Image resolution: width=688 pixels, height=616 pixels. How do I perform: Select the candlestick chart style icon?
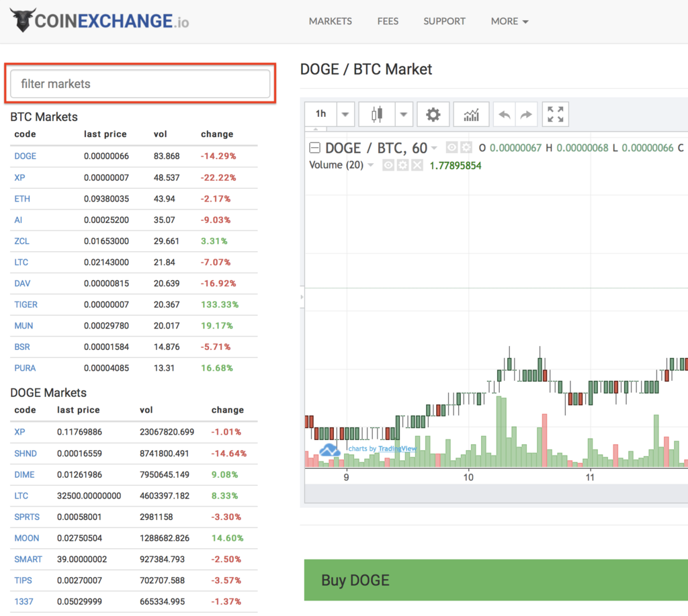tap(377, 114)
